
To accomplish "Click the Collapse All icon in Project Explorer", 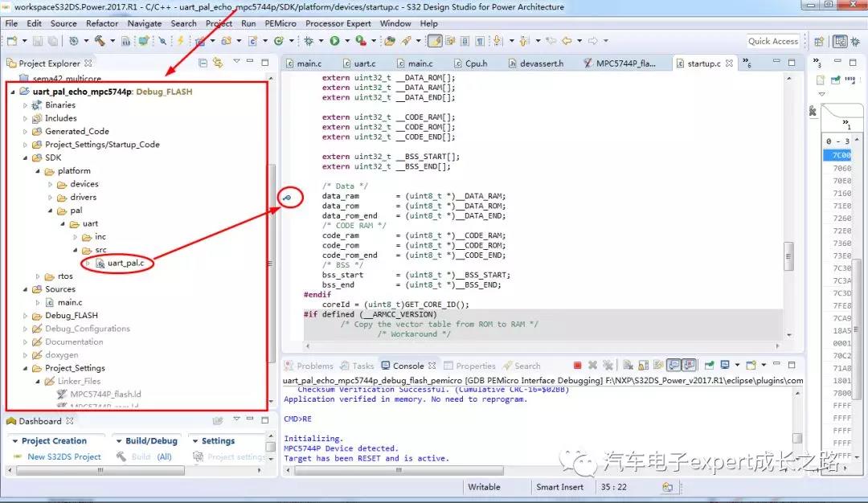I will (x=203, y=63).
